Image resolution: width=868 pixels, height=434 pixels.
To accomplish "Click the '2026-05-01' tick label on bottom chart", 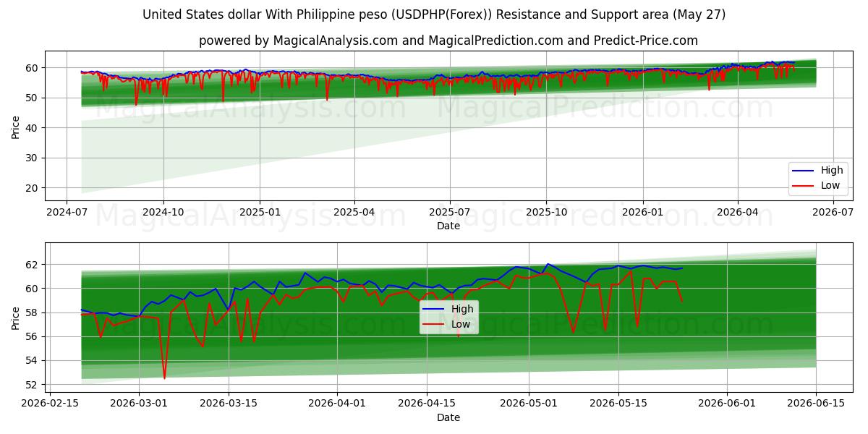I will (529, 404).
